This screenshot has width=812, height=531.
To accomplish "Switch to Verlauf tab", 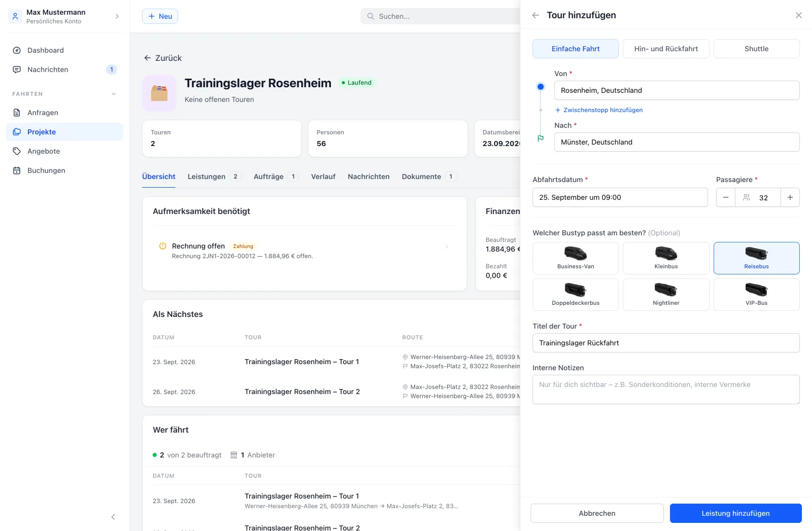I will click(x=323, y=176).
